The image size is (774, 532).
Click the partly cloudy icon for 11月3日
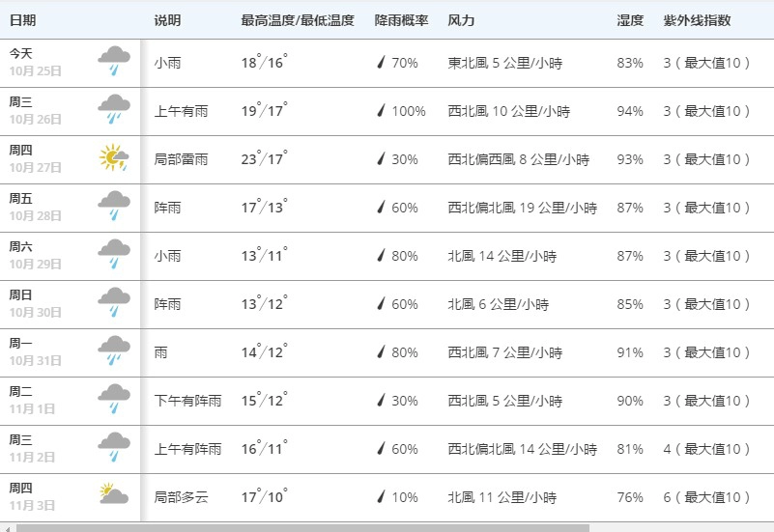tap(114, 493)
